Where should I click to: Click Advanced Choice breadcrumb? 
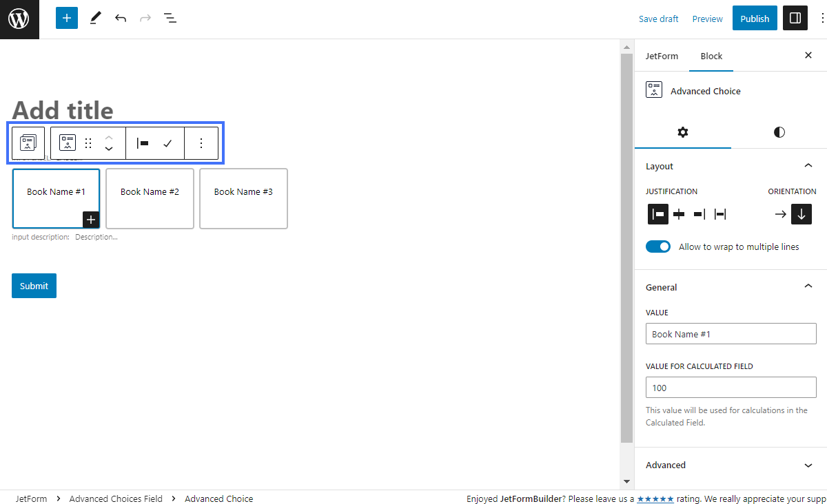click(x=218, y=498)
